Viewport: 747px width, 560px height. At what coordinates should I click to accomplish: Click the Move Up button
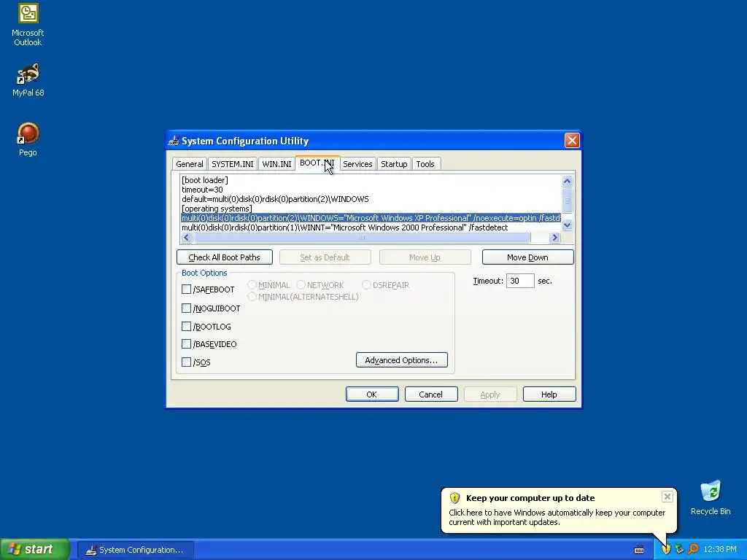425,257
